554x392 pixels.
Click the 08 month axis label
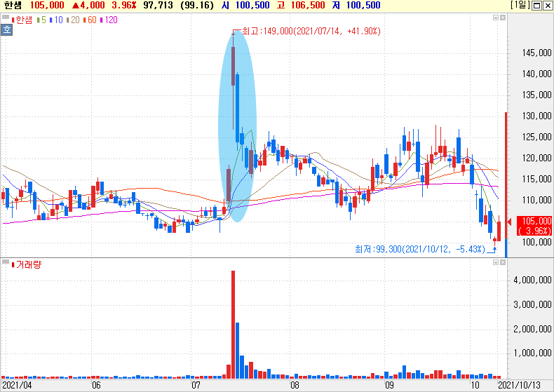pyautogui.click(x=295, y=385)
